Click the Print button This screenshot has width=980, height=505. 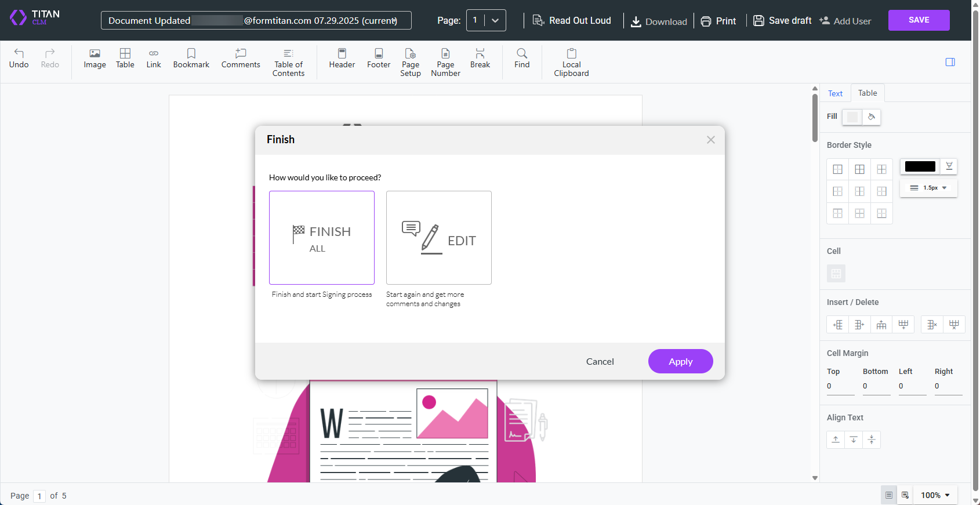(718, 21)
